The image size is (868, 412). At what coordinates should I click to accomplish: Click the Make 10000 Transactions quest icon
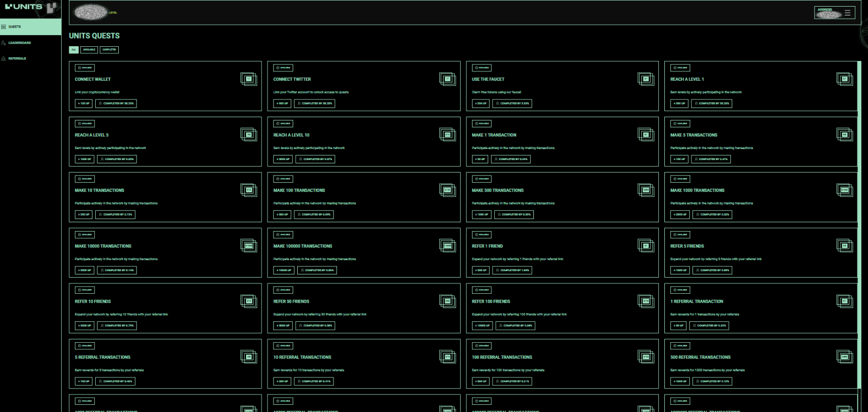click(249, 246)
